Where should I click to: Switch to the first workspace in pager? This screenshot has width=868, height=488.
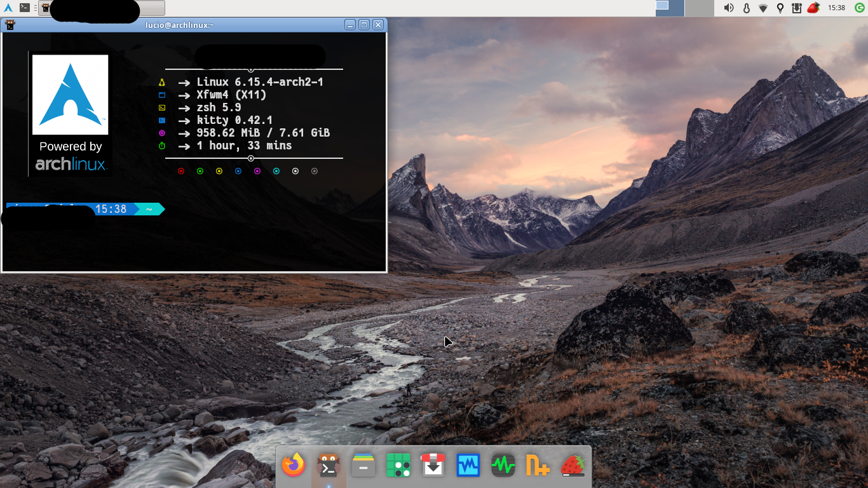point(670,8)
